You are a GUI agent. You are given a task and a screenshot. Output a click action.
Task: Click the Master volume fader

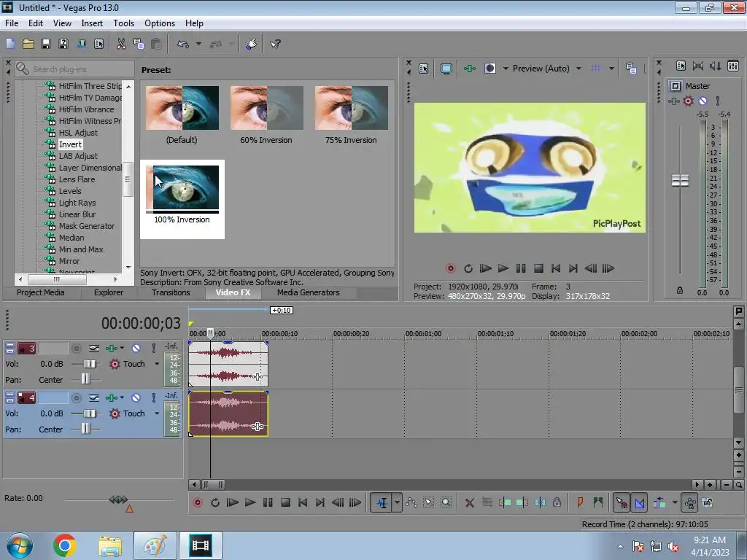[x=680, y=181]
